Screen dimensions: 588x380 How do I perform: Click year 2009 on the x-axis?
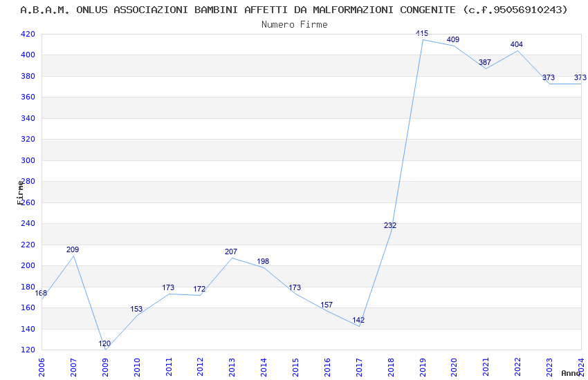(105, 368)
